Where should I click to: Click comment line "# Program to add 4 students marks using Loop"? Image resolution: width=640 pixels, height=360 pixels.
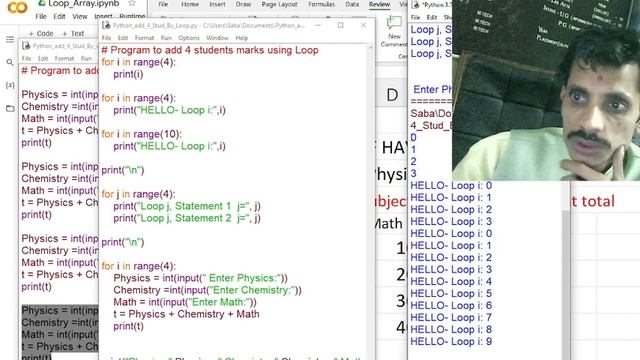point(210,50)
